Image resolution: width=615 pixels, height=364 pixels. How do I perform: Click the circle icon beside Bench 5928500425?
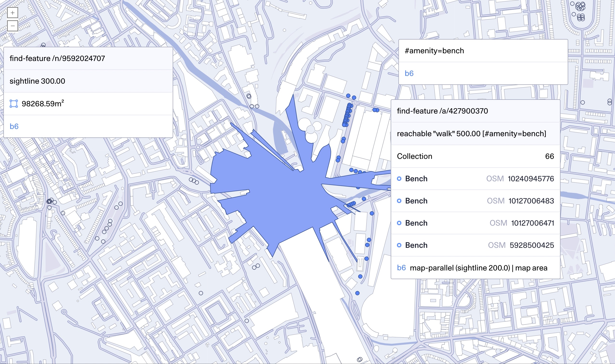399,245
